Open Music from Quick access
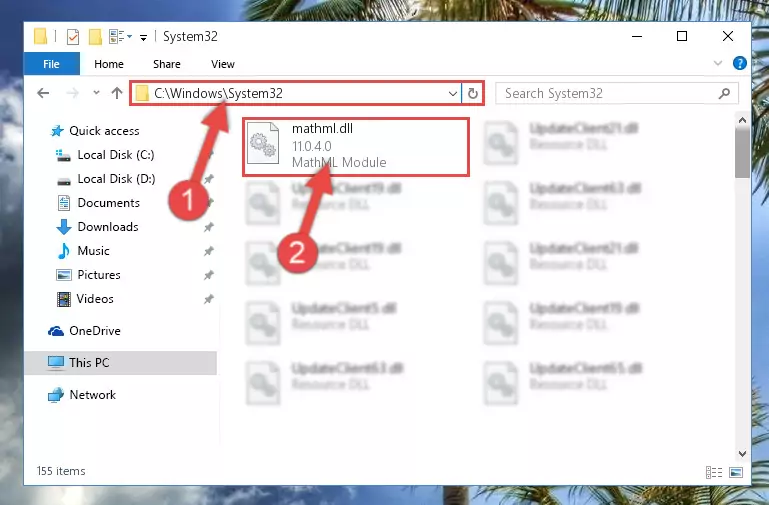 pos(93,251)
